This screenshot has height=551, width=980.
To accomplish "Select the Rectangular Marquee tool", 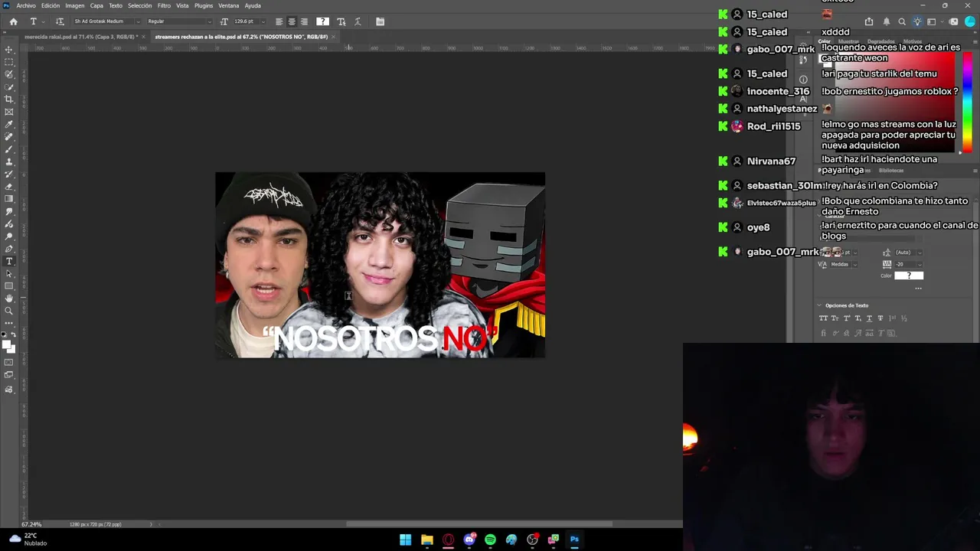I will [9, 62].
